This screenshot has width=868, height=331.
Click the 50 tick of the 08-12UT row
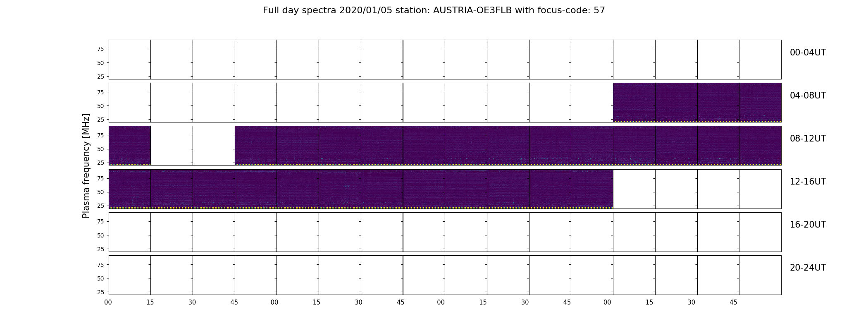(100, 149)
